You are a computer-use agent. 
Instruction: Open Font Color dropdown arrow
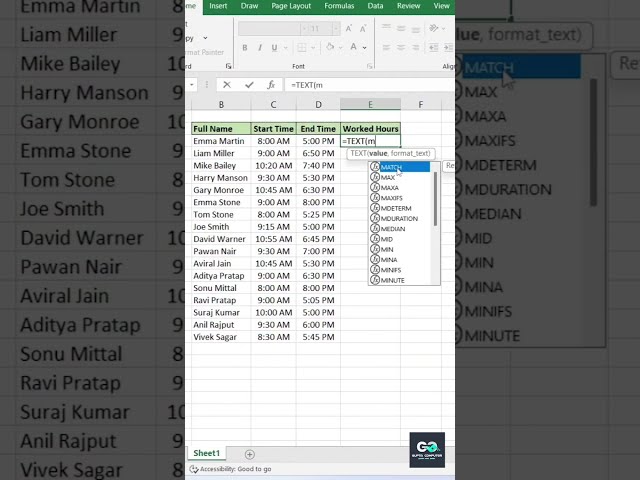364,48
